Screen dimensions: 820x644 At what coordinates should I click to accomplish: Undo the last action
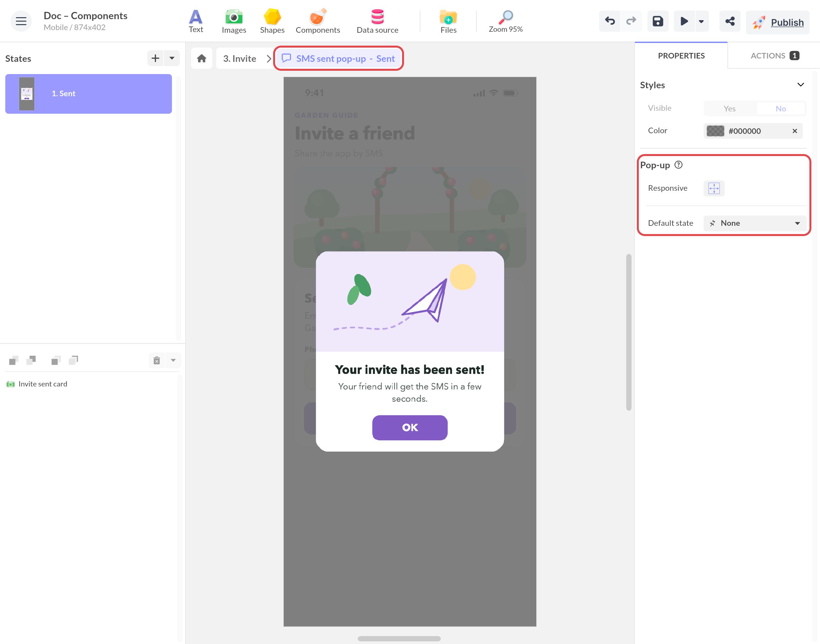coord(610,21)
